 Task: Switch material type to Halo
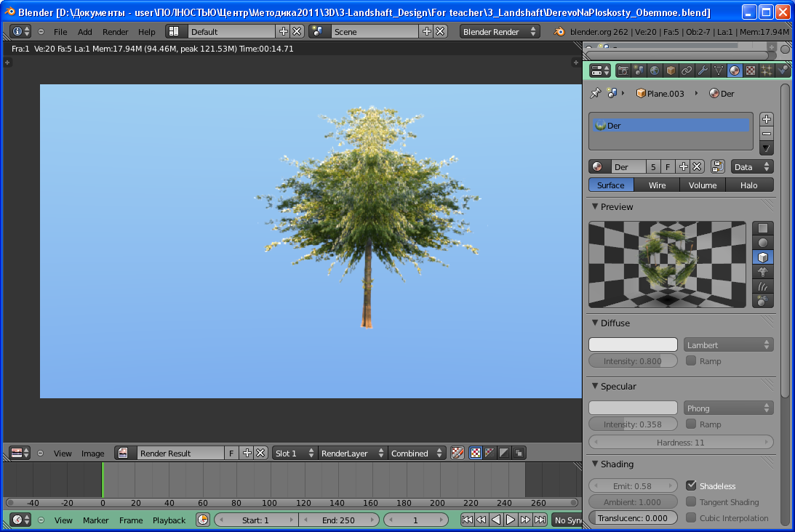(748, 185)
